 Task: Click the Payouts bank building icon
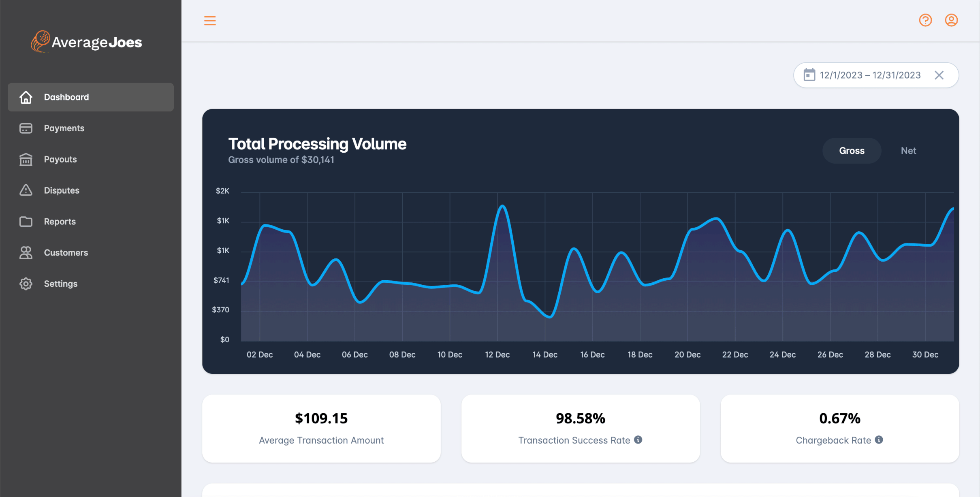[26, 159]
